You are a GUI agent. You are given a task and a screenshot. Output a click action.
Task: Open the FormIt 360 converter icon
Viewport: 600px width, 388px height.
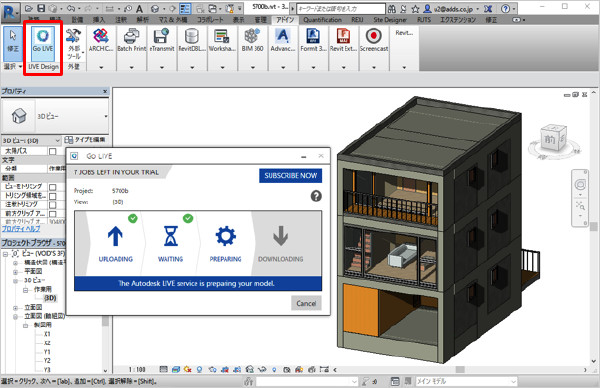pos(313,41)
